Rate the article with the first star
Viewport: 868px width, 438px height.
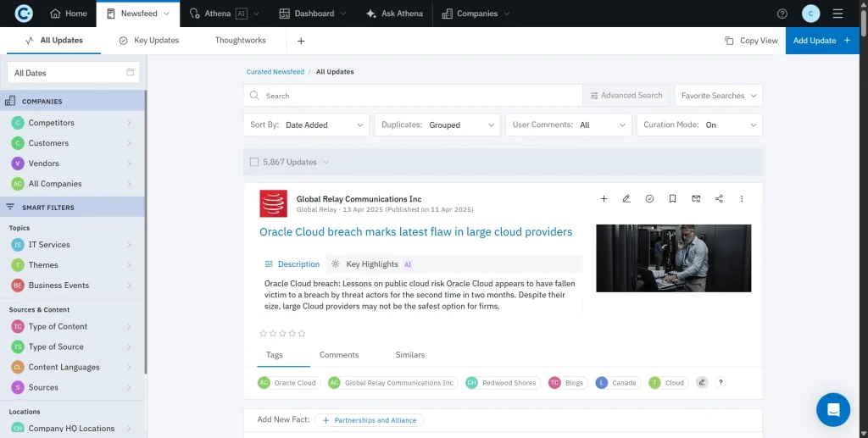tap(263, 334)
